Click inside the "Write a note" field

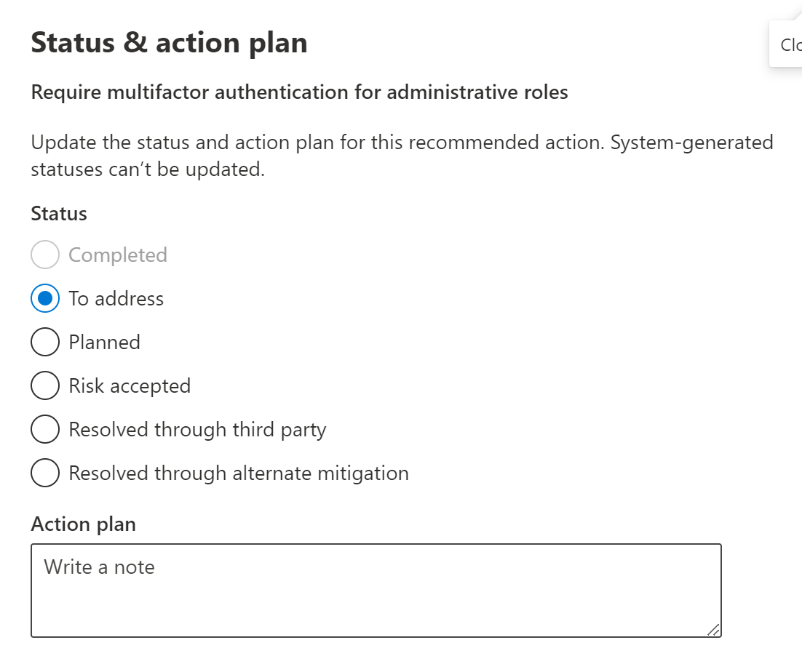pyautogui.click(x=376, y=590)
